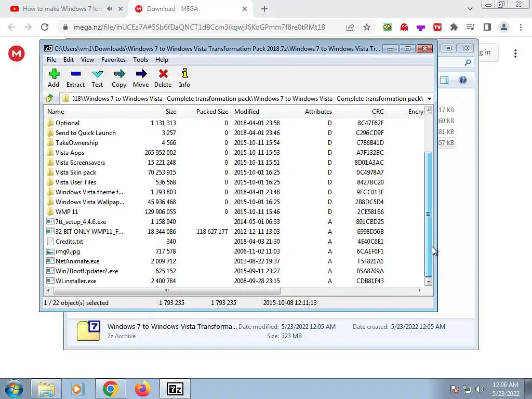Open the Favorites menu

114,60
